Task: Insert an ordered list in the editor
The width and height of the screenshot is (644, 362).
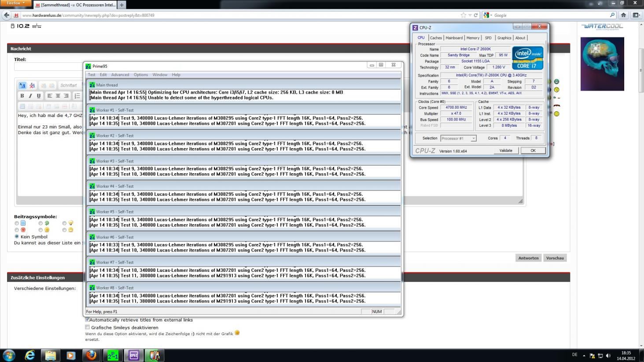Action: coord(77,95)
